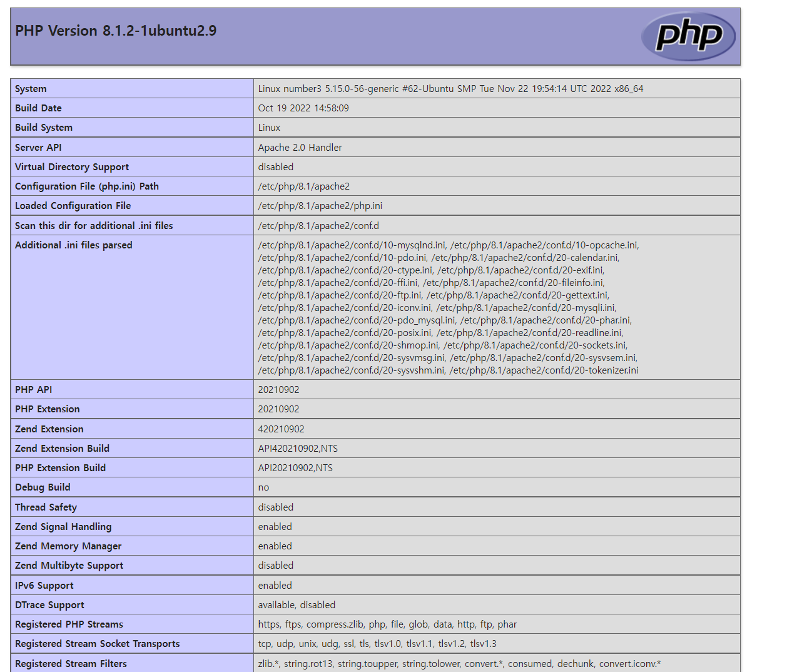Click the Zend Multibyte Support label

tap(69, 566)
